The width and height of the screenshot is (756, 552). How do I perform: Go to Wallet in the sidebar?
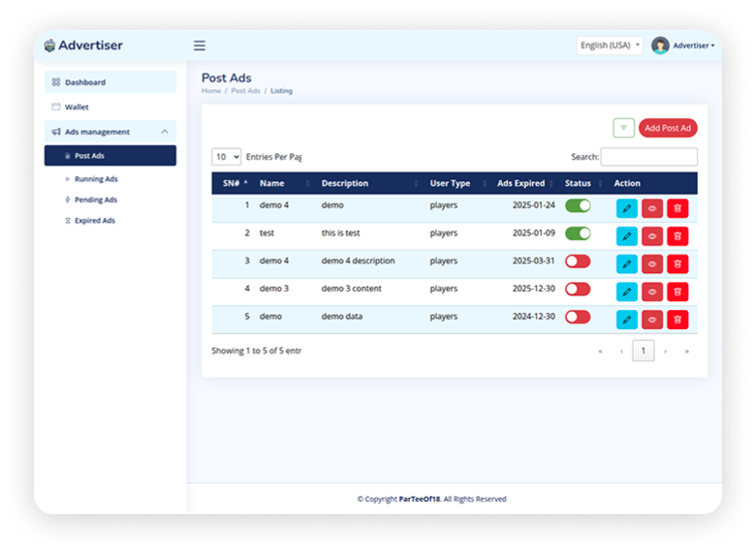(x=77, y=107)
